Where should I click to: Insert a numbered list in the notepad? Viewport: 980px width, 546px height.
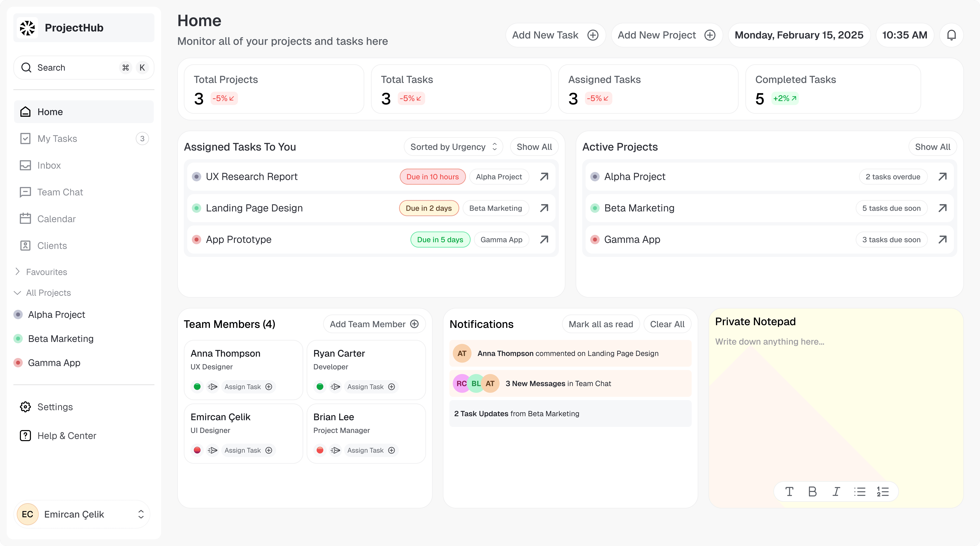(883, 492)
